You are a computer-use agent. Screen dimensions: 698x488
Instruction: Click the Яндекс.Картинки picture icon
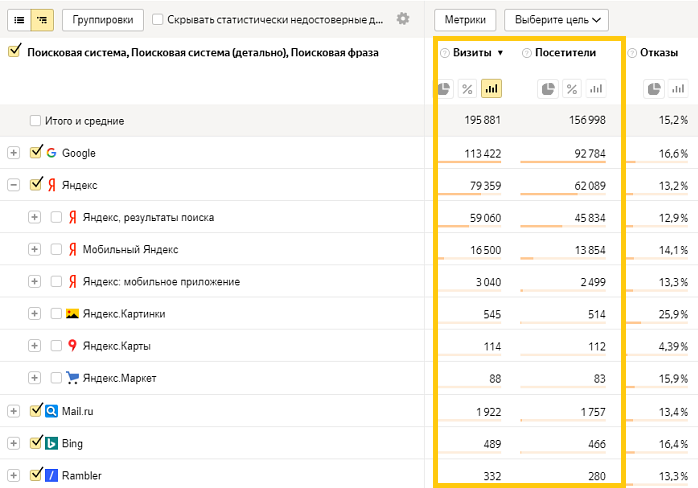(72, 313)
